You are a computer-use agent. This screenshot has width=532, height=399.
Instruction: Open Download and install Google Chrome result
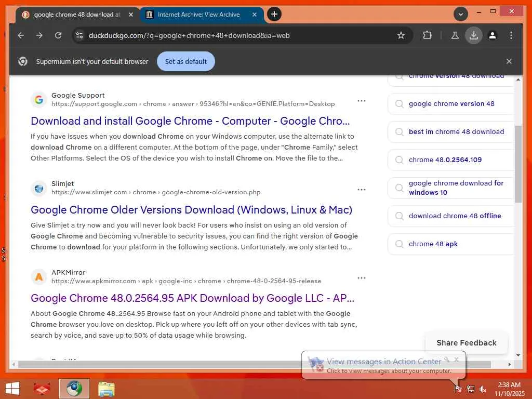point(190,121)
